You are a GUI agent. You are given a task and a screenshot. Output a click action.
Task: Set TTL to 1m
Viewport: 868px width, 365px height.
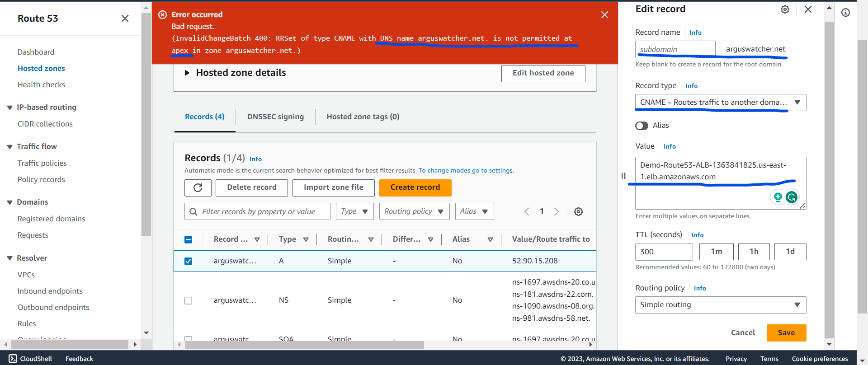click(x=717, y=252)
